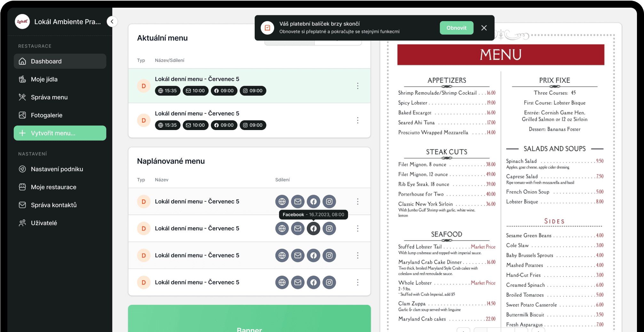Click the 15:35 web publish time badge
The image size is (644, 332).
pyautogui.click(x=167, y=91)
